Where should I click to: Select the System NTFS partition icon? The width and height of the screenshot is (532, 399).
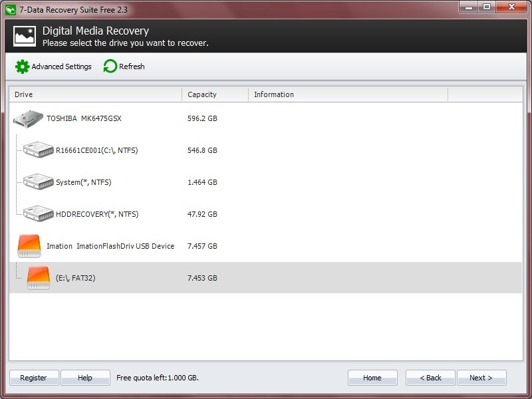(39, 182)
